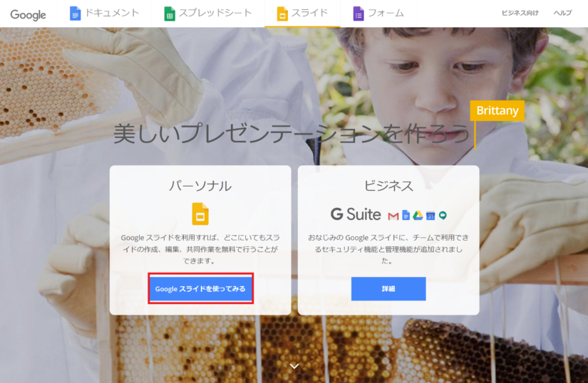Click the purple Forms icon
The image size is (588, 383).
click(359, 14)
